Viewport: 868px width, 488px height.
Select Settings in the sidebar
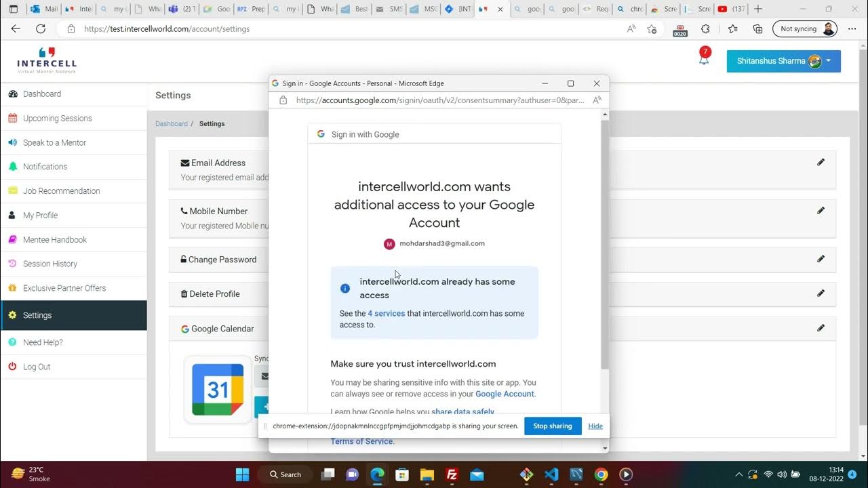pyautogui.click(x=73, y=315)
